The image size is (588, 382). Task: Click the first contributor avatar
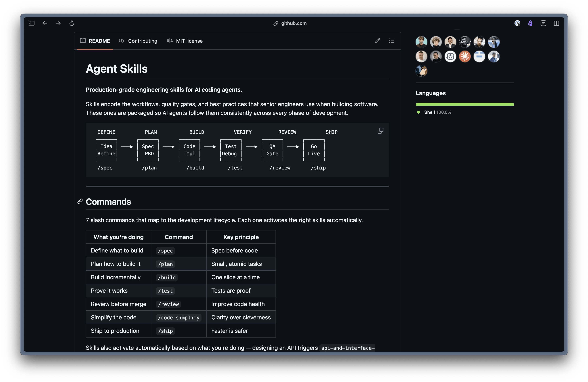[x=421, y=42]
